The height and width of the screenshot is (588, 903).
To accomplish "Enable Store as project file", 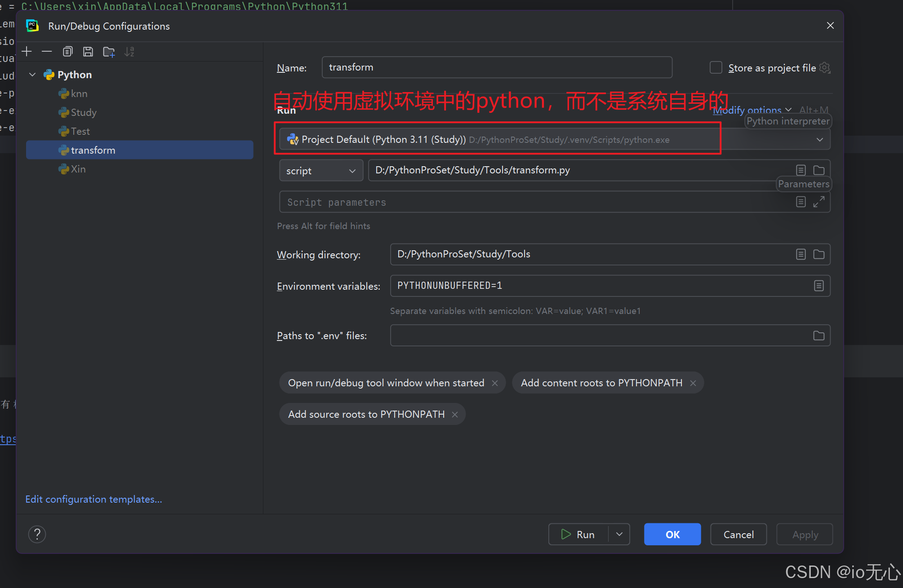I will tap(716, 67).
